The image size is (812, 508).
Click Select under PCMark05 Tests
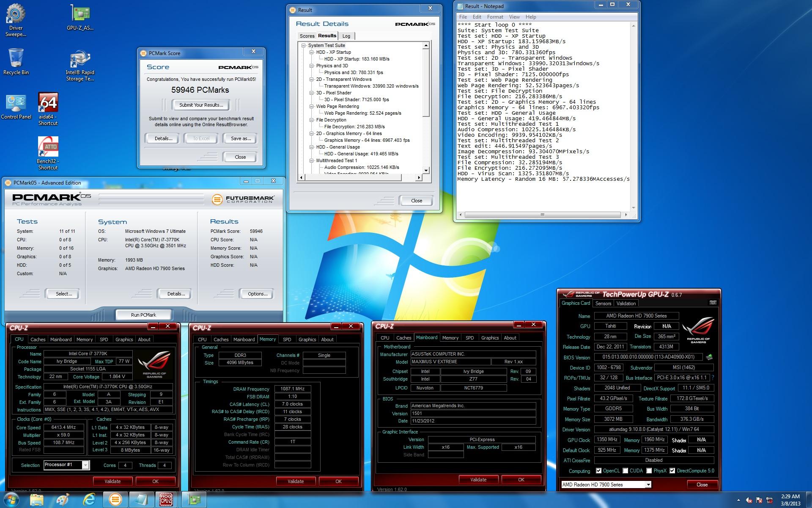64,294
